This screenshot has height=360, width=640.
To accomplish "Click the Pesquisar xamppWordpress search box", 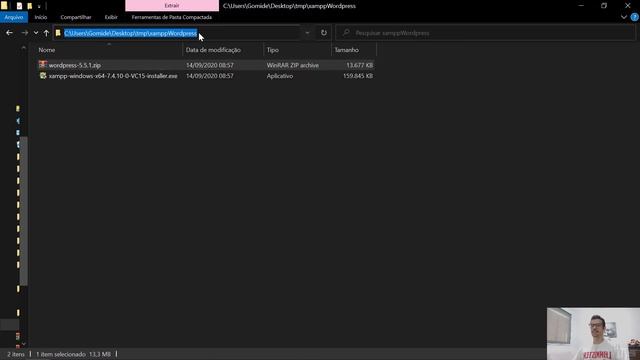I will pos(486,33).
